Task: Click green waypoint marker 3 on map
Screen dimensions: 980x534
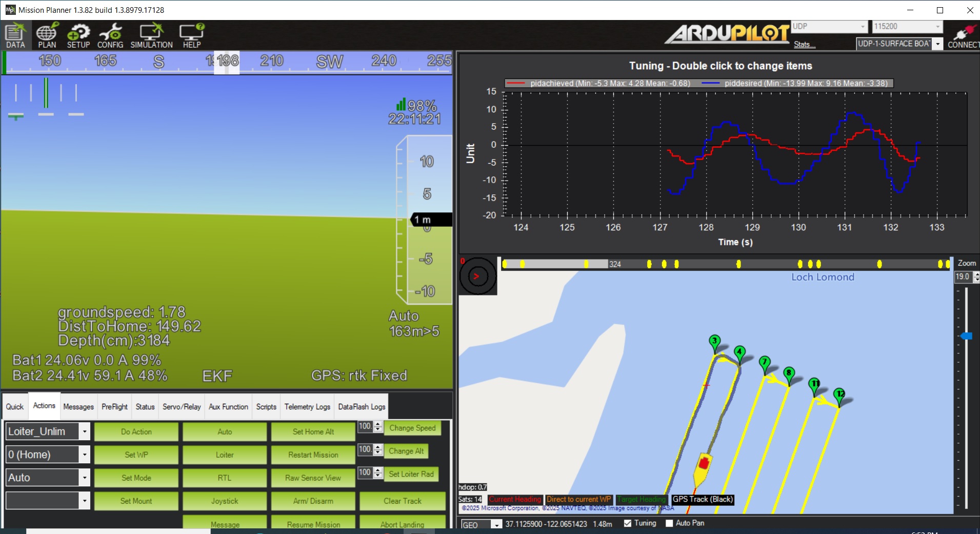Action: point(714,343)
